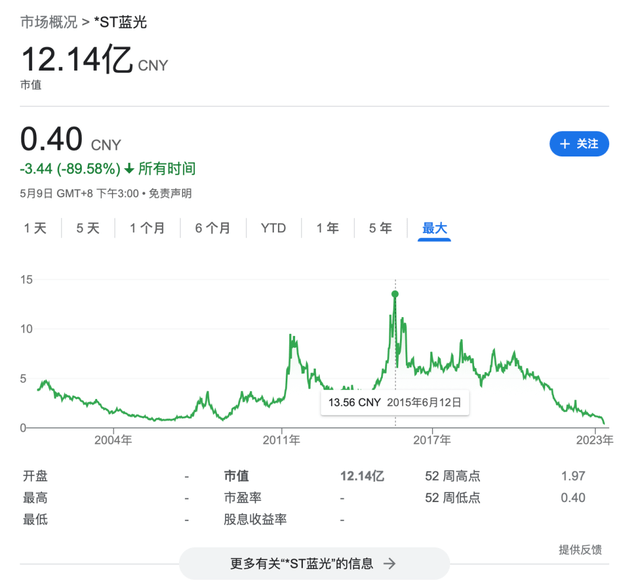Choose the 1 年 range tab
Viewport: 640px width, 588px height.
coord(327,228)
